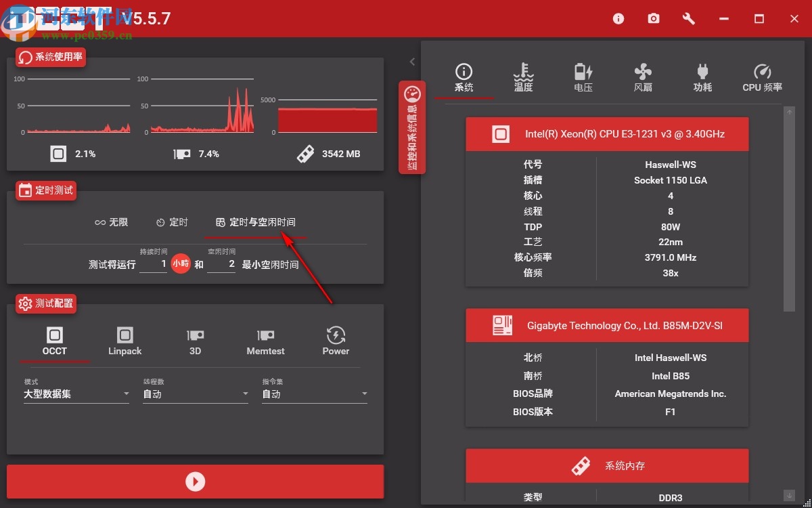Click the info icon in the title bar
Screen dimensions: 812x508
click(618, 18)
